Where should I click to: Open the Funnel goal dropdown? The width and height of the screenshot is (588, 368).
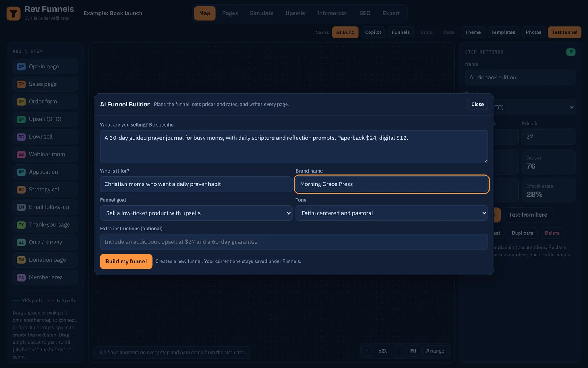pos(196,213)
